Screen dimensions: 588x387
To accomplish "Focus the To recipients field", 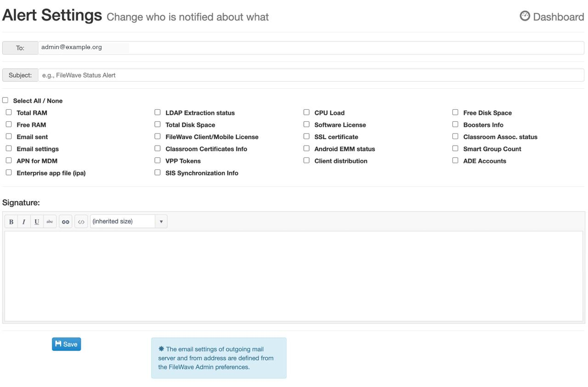I will point(311,48).
